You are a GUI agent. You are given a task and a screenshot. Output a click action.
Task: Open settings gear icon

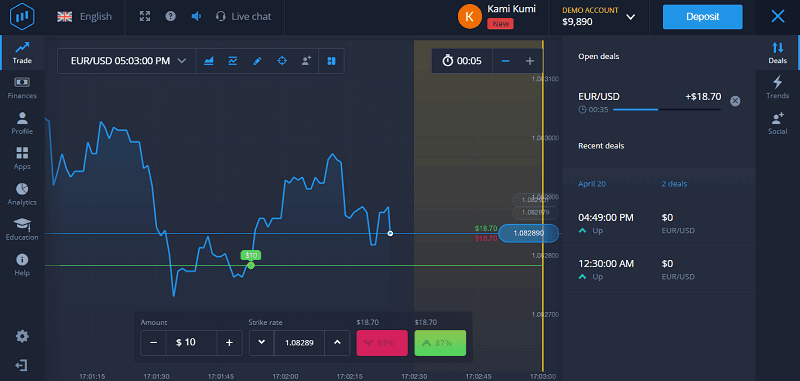pos(22,336)
